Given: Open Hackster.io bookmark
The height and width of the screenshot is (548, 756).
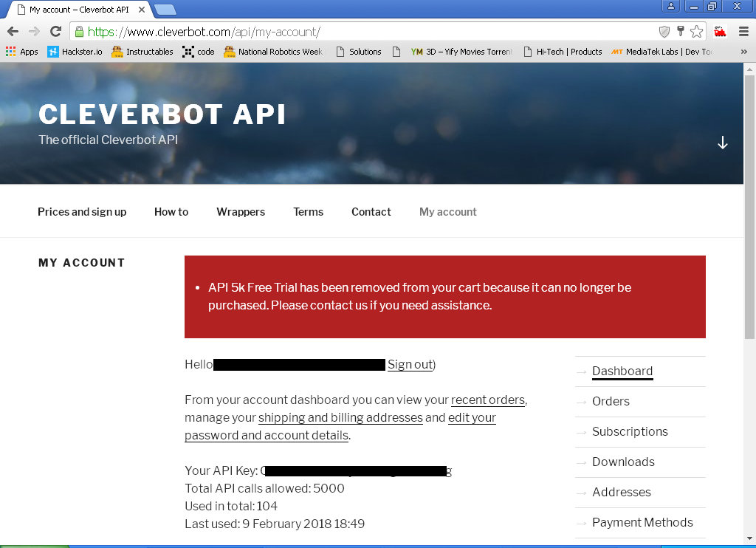Looking at the screenshot, I should click(75, 52).
